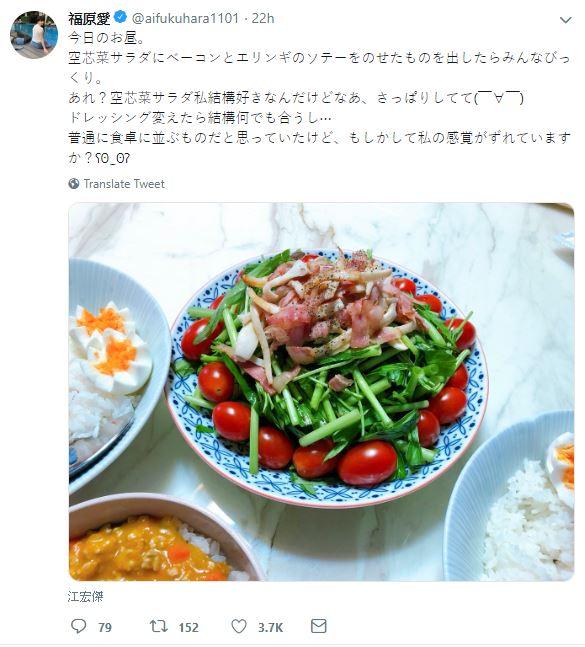Click the curry bowl in the photo

(x=165, y=538)
